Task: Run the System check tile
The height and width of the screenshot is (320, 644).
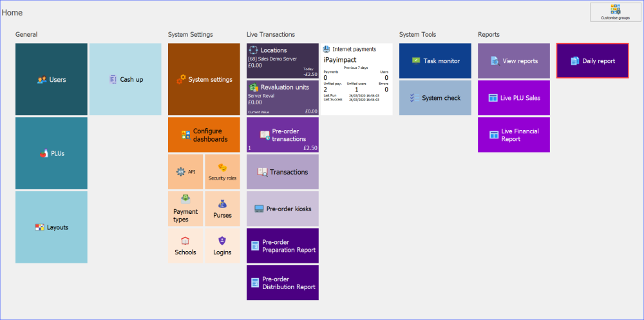Action: point(435,98)
